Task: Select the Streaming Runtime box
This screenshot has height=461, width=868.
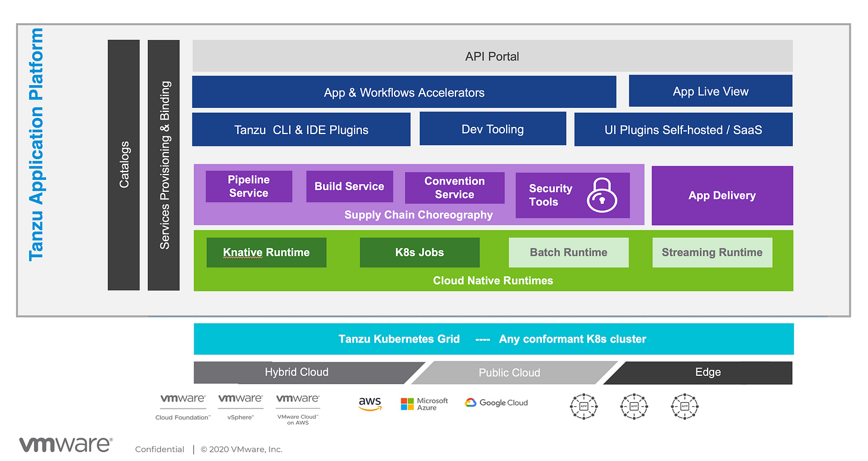Action: [712, 253]
